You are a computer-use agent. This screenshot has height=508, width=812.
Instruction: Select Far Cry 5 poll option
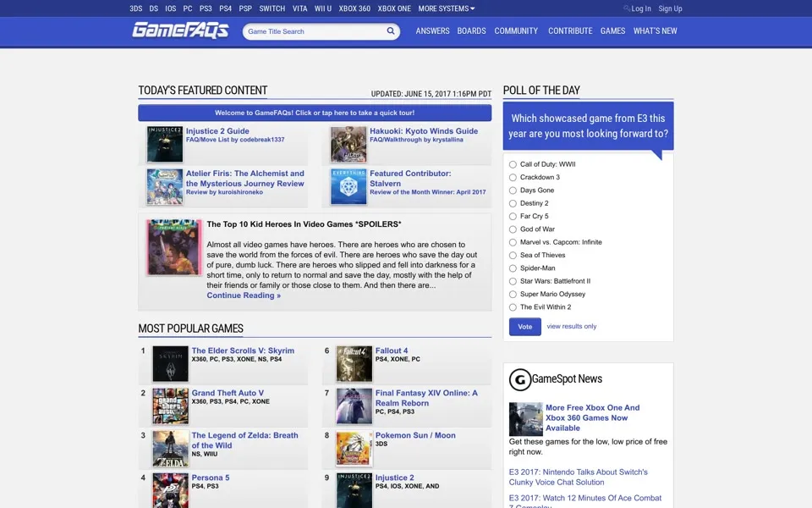[x=513, y=216]
